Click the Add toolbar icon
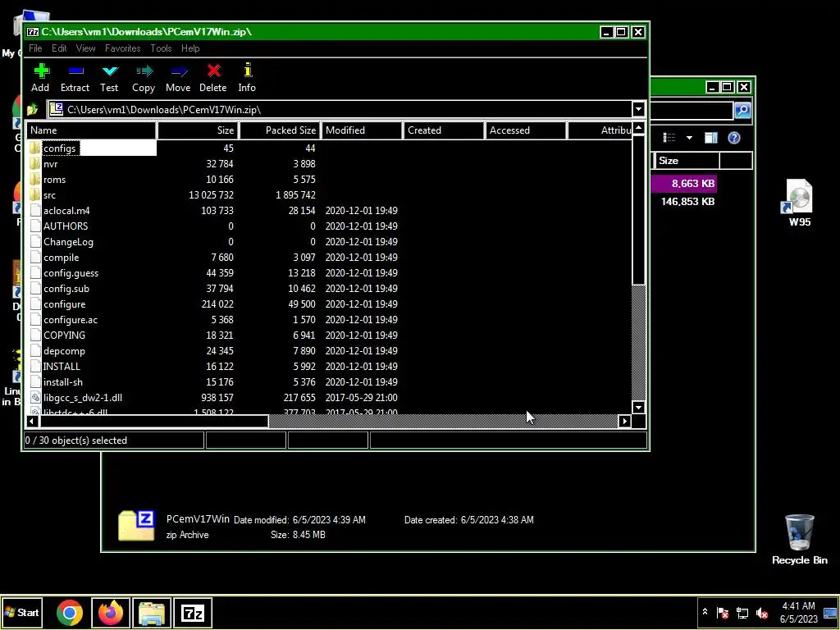Viewport: 840px width, 630px height. (41, 71)
